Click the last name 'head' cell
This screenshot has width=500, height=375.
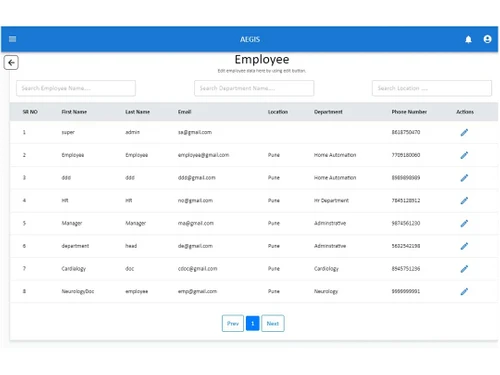[x=131, y=246]
